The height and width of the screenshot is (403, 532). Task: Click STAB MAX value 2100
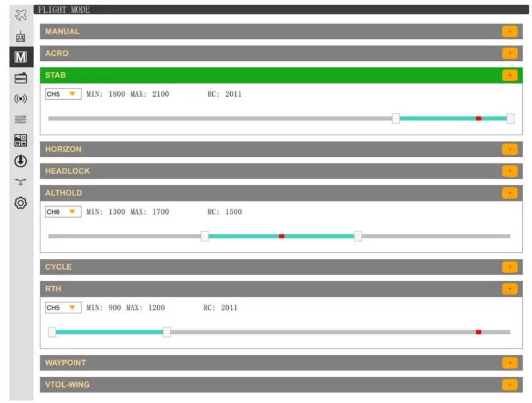160,94
